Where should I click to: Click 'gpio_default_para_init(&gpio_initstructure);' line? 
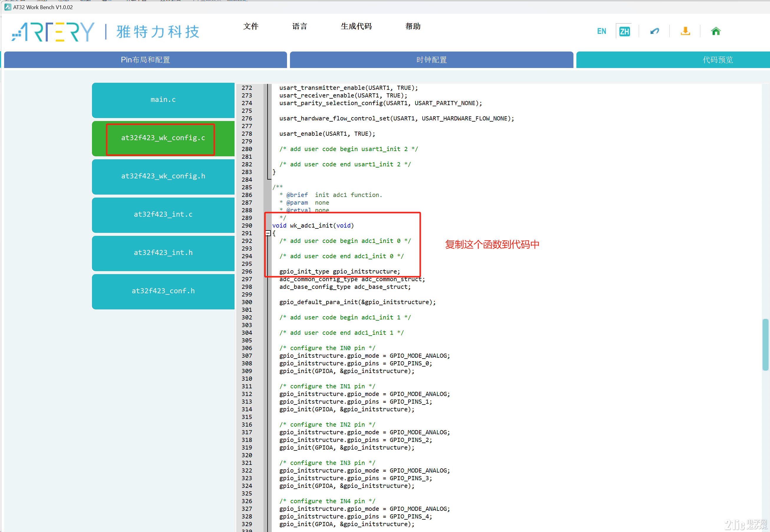[x=357, y=302]
